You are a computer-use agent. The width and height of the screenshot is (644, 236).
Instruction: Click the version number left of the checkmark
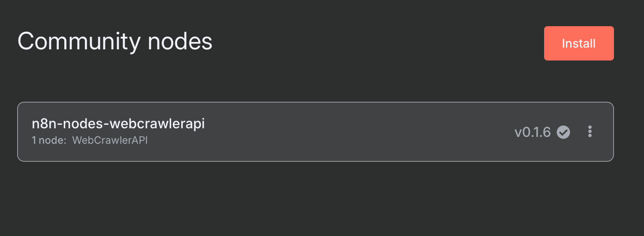[532, 132]
